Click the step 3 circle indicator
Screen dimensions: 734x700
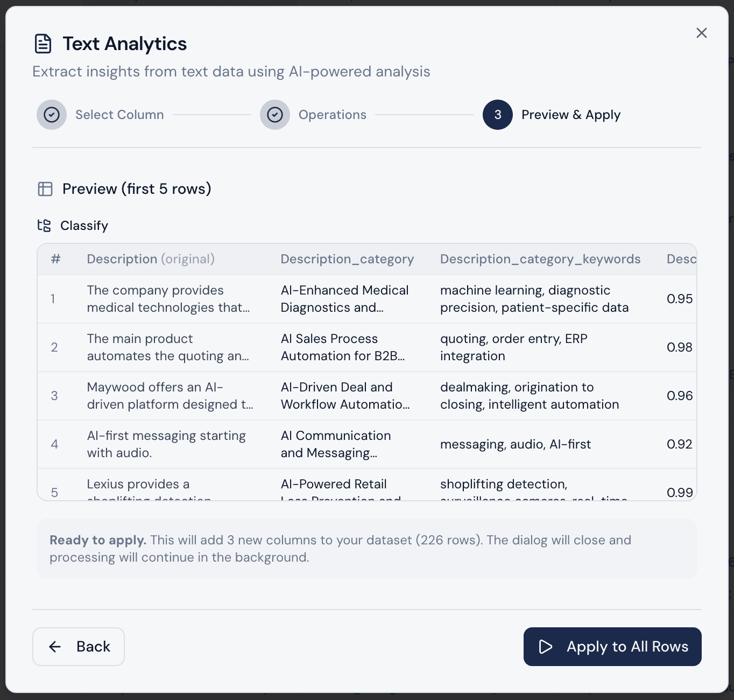(x=498, y=115)
